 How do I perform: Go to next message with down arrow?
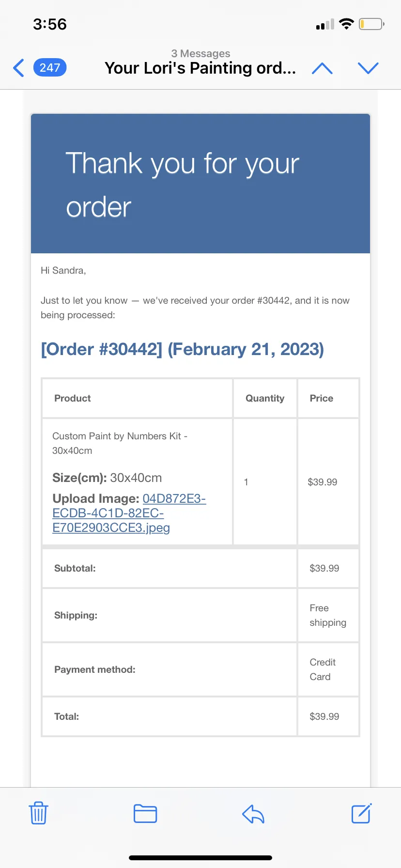pyautogui.click(x=368, y=68)
